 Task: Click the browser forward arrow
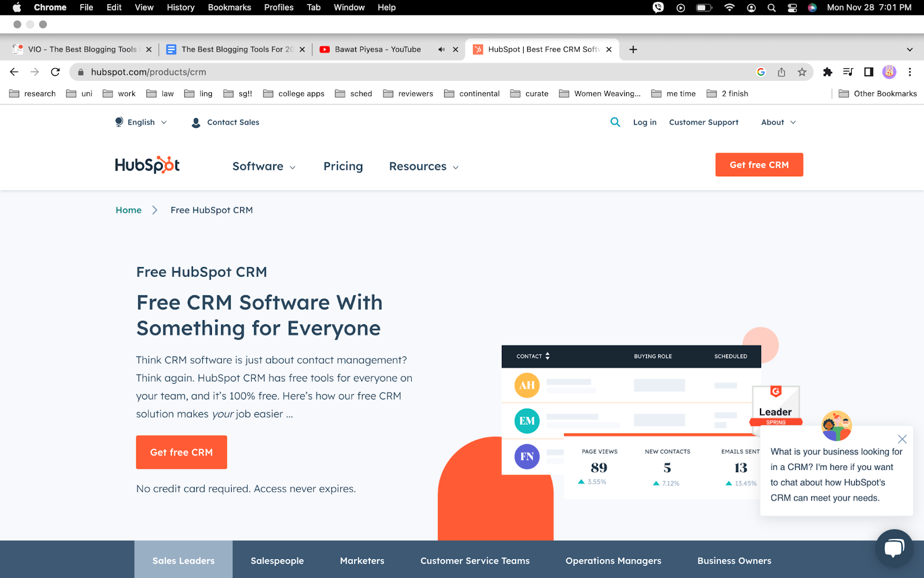pos(35,72)
